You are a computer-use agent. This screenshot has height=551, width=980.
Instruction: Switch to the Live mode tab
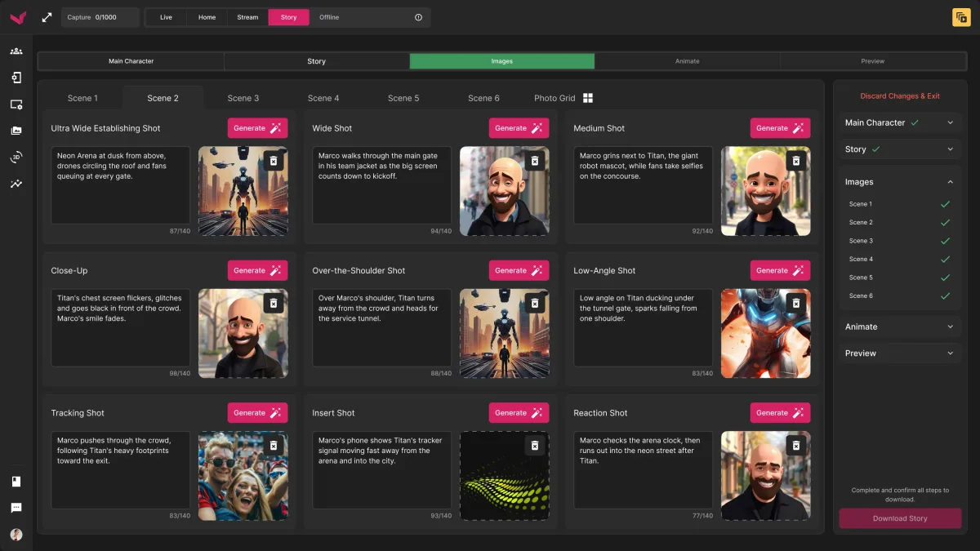(x=166, y=17)
